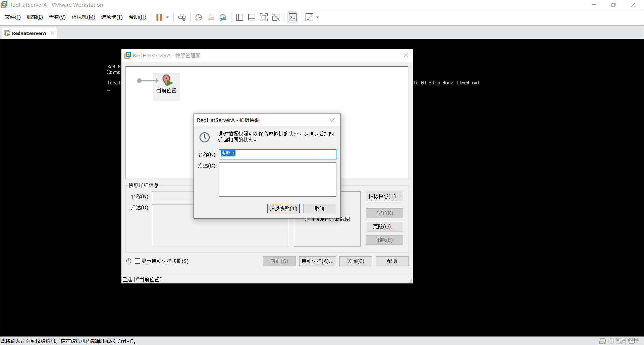
Task: Click the network adapter status bar icon
Action: click(620, 341)
